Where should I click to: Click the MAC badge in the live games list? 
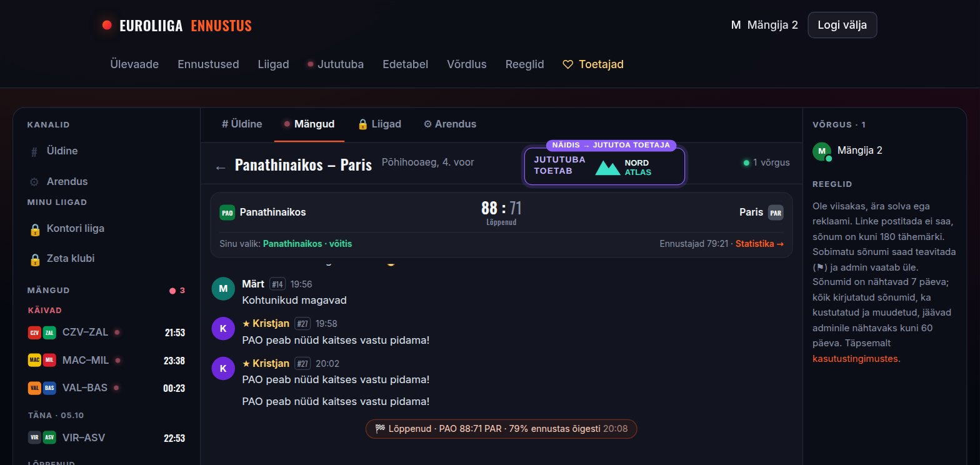[x=34, y=360]
